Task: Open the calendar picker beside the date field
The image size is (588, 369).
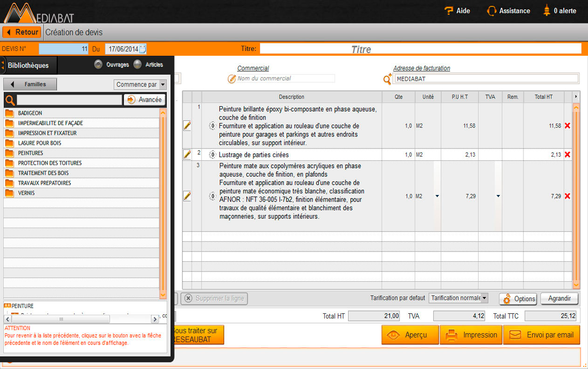Action: click(x=142, y=48)
